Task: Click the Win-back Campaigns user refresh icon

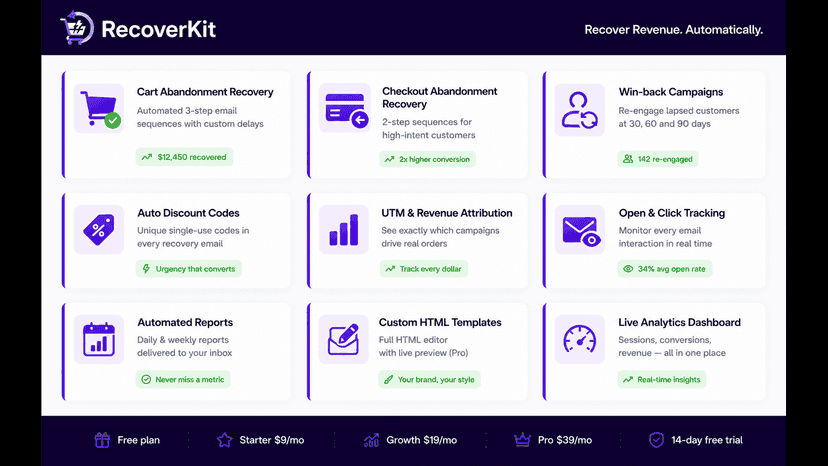Action: tap(579, 110)
